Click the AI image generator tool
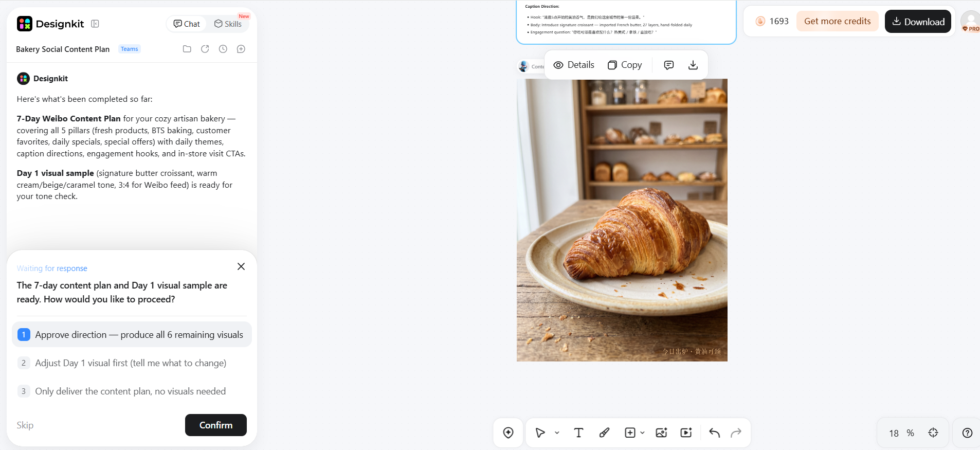This screenshot has height=450, width=980. coord(662,433)
